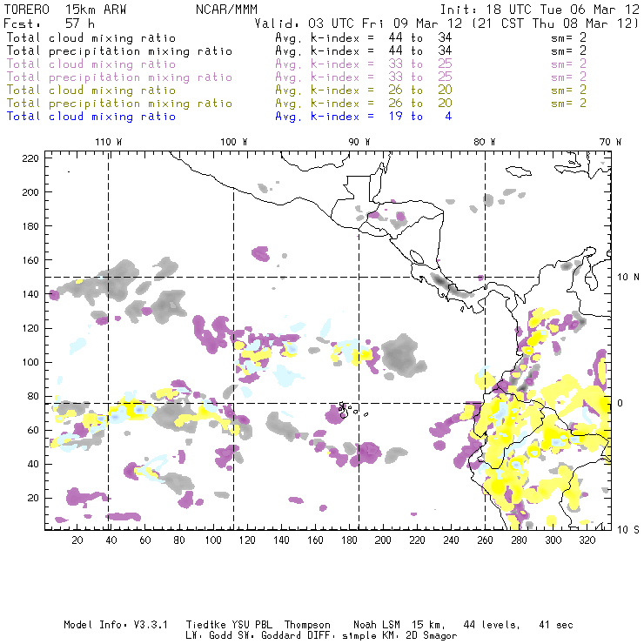Click the bottom x-axis '320' grid label

click(x=587, y=540)
